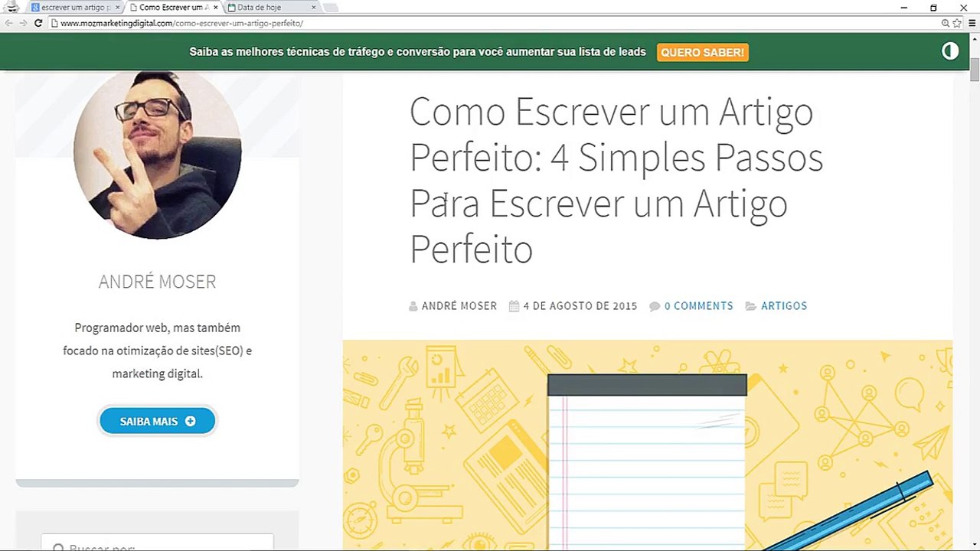The height and width of the screenshot is (551, 980).
Task: Go forward with the browser forward arrow
Action: [23, 23]
